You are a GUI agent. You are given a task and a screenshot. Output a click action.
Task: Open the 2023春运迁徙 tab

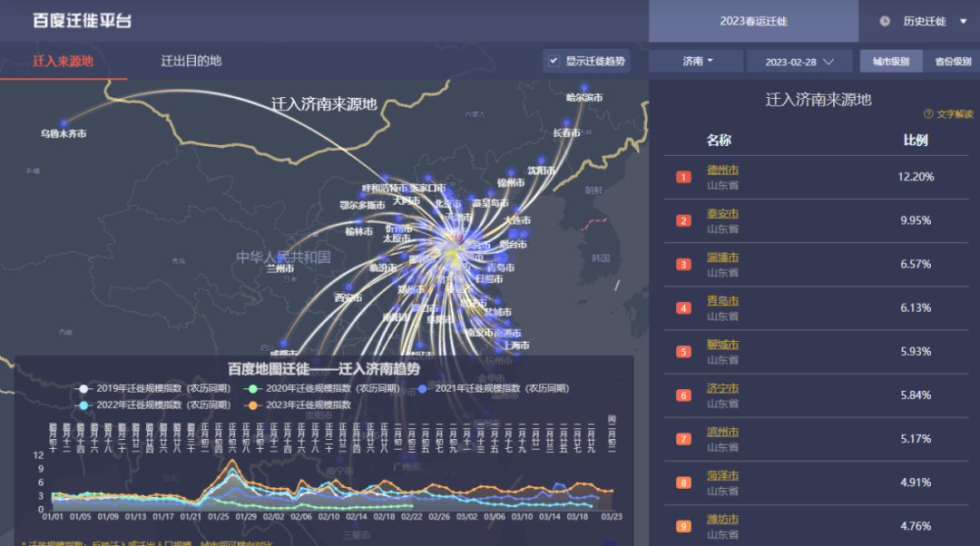click(753, 21)
